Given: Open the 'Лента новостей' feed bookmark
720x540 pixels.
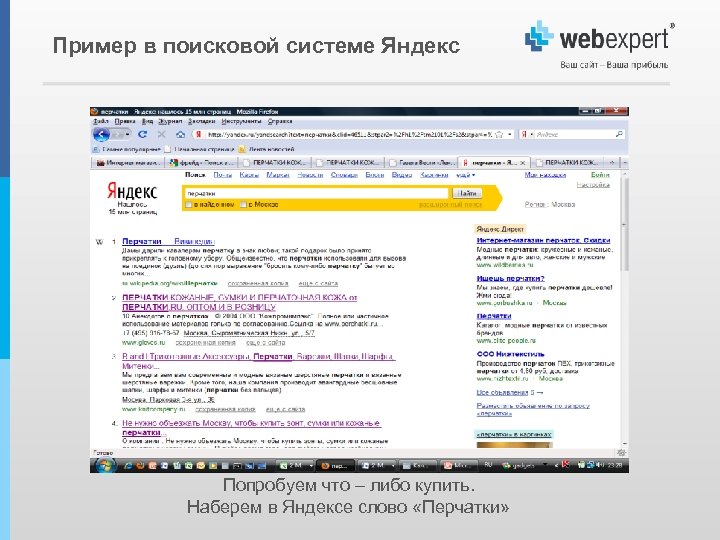Looking at the screenshot, I should tap(267, 149).
